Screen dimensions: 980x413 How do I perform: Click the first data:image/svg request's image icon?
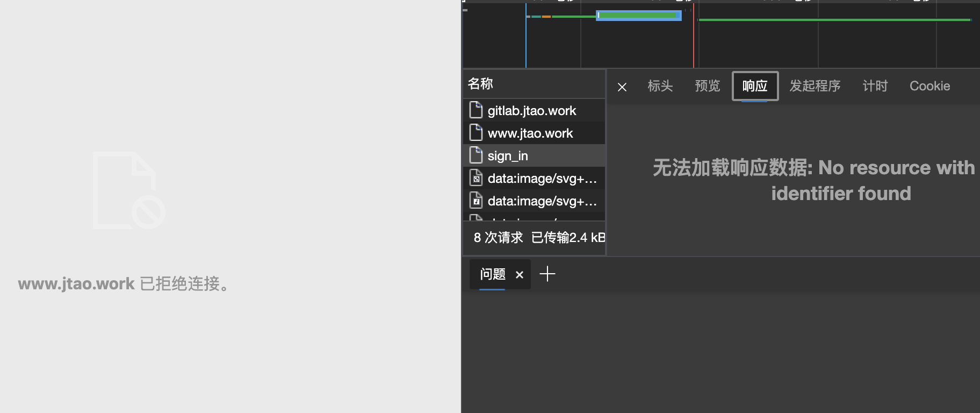(x=475, y=178)
